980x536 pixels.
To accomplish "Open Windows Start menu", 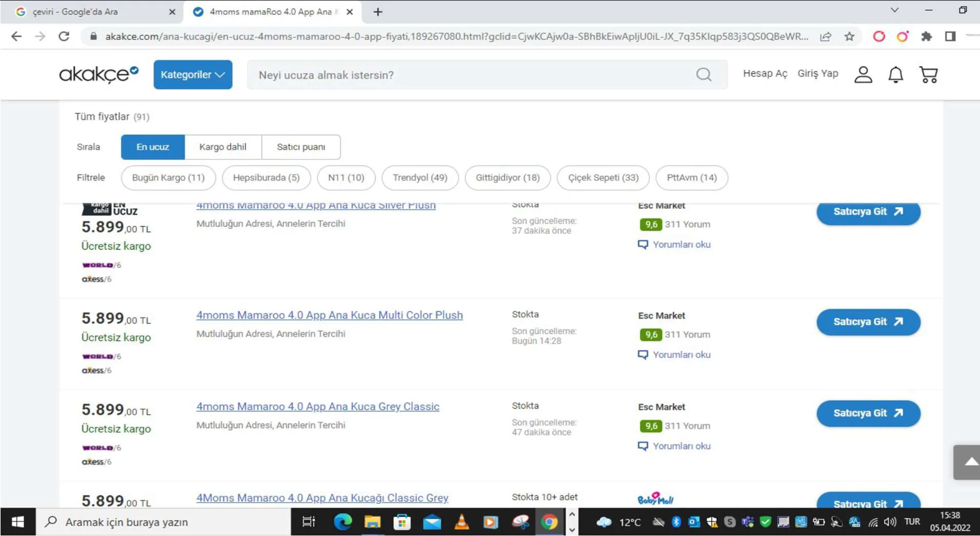I will tap(17, 522).
